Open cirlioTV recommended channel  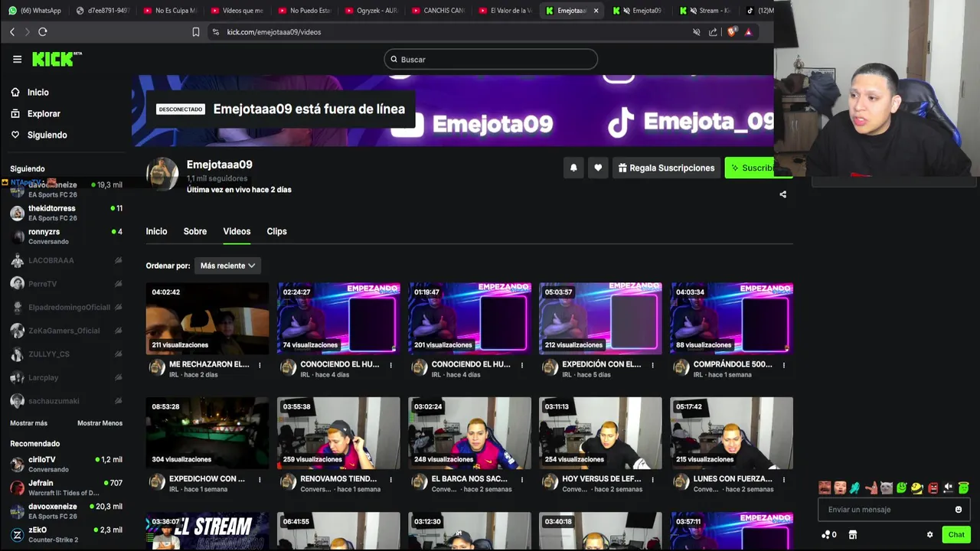(66, 464)
